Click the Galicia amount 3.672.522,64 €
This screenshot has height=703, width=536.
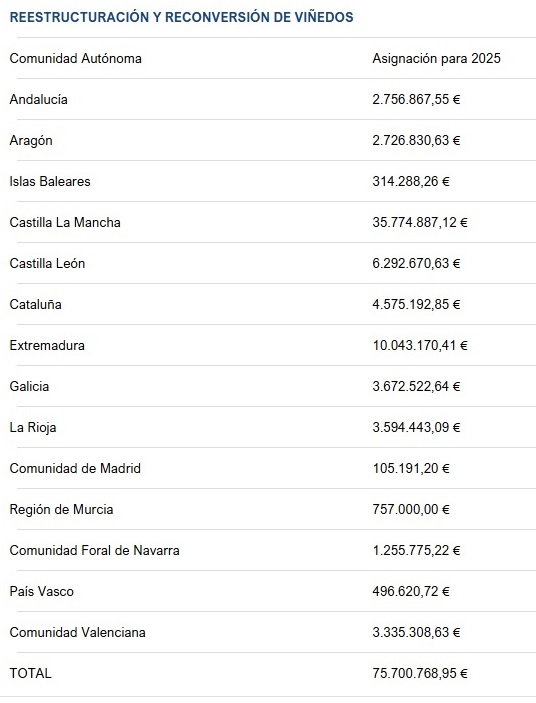pos(416,386)
